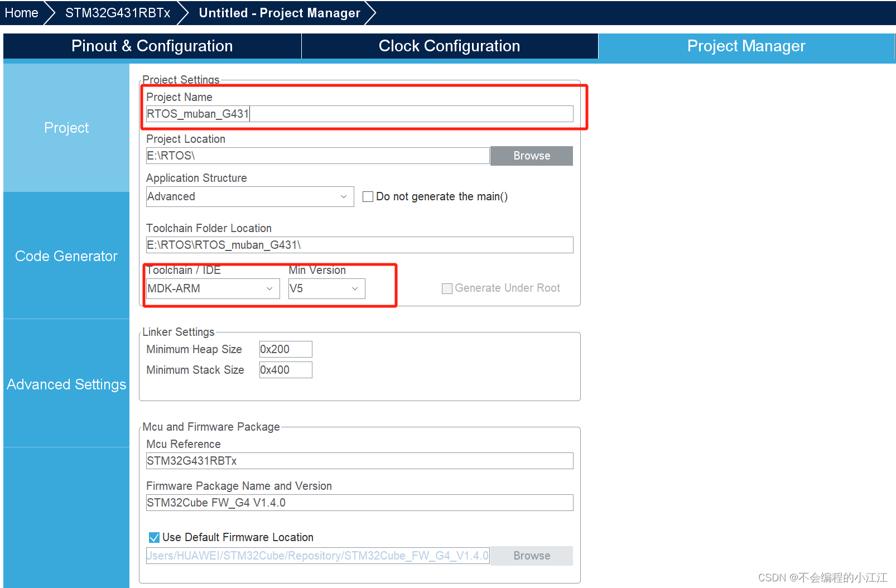Click Firmware Package Name and Version field
Image resolution: width=896 pixels, height=588 pixels.
pos(359,503)
